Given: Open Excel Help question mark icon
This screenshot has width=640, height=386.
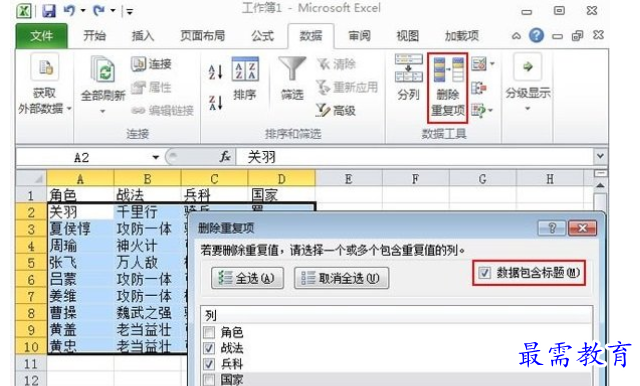Looking at the screenshot, I should [536, 35].
